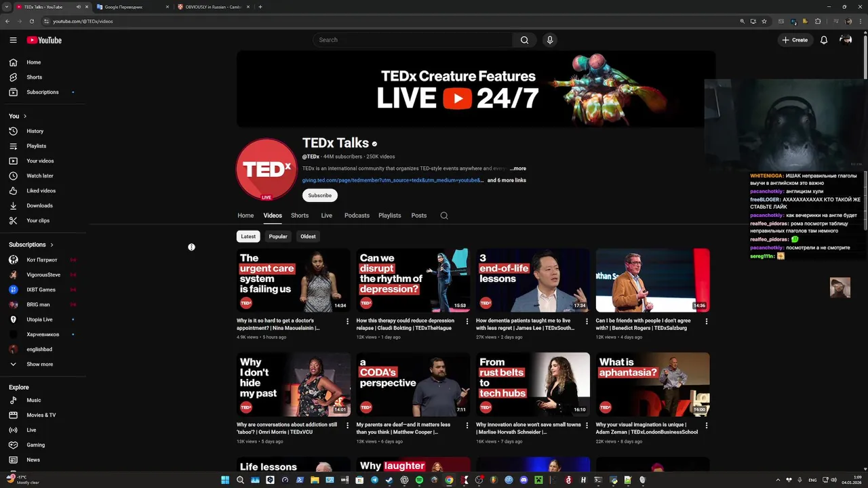Show 'and 6 more links'
This screenshot has width=868, height=488.
coord(507,180)
